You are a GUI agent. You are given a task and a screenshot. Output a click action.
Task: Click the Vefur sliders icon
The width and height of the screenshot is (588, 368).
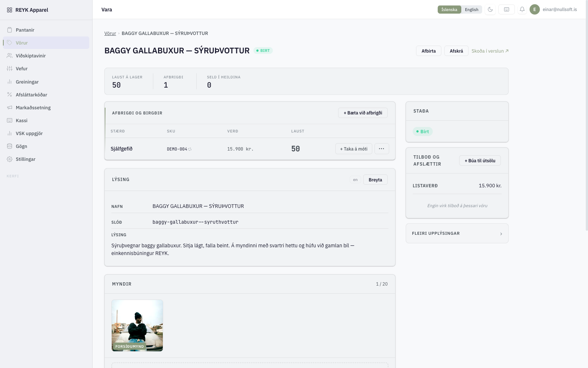(10, 68)
